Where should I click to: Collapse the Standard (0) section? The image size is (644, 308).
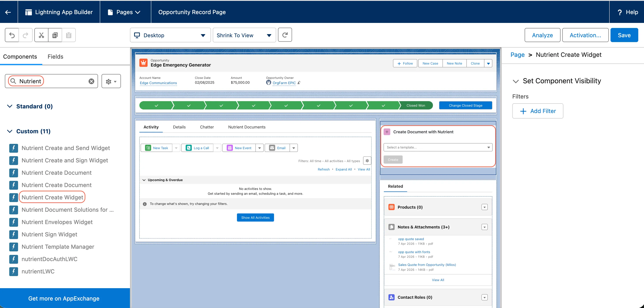10,106
